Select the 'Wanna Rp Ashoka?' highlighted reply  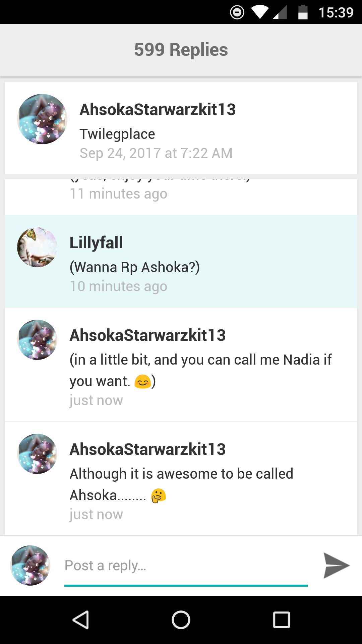point(181,261)
